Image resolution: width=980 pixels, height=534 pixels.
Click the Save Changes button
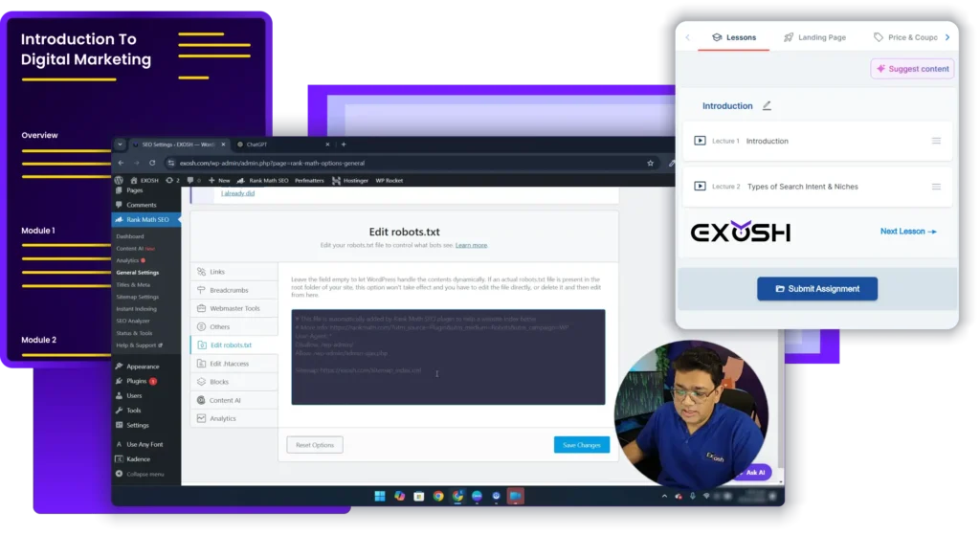[581, 445]
